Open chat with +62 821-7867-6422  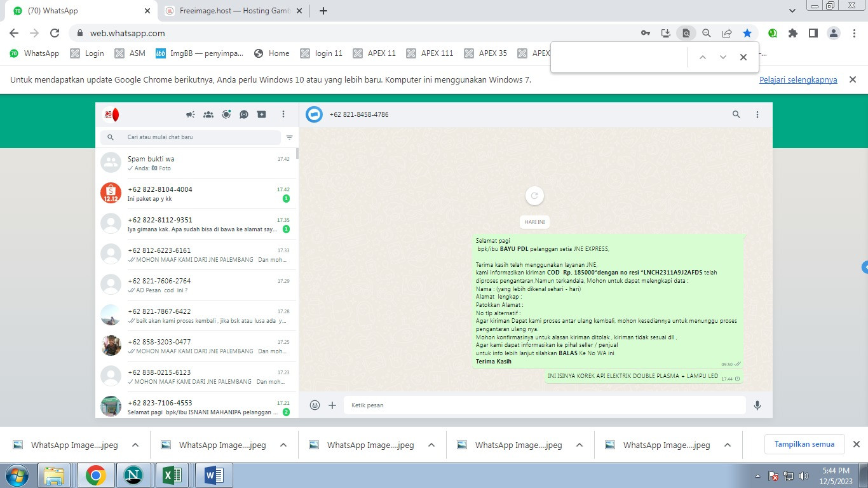click(197, 316)
